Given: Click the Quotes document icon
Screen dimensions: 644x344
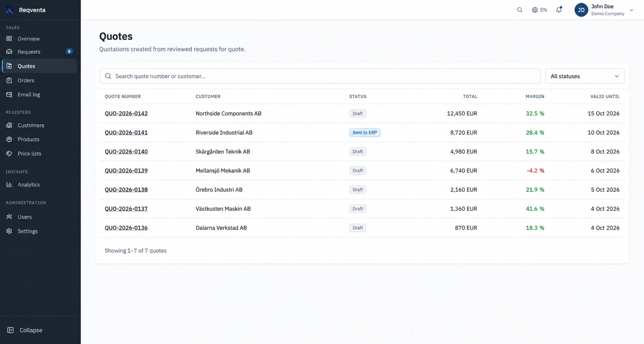Looking at the screenshot, I should [9, 66].
